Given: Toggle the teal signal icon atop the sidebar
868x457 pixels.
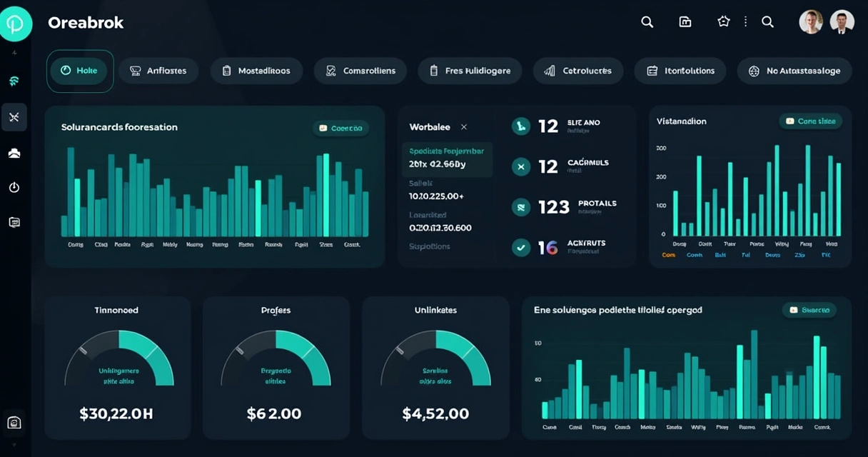Looking at the screenshot, I should 14,81.
